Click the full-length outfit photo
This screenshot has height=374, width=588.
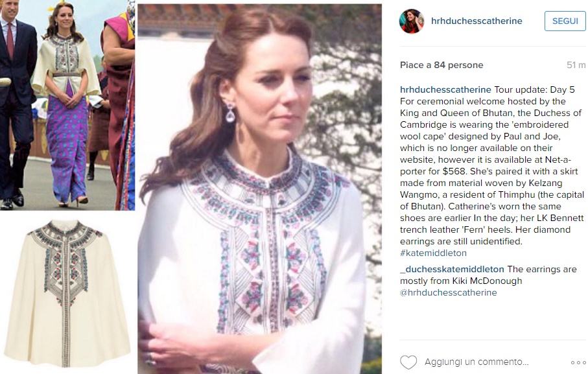click(67, 105)
